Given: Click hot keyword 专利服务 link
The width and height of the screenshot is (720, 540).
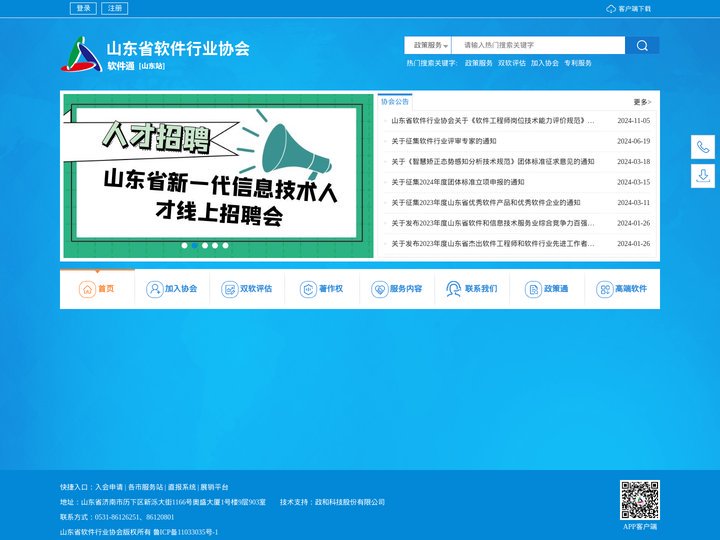Looking at the screenshot, I should click(x=578, y=63).
